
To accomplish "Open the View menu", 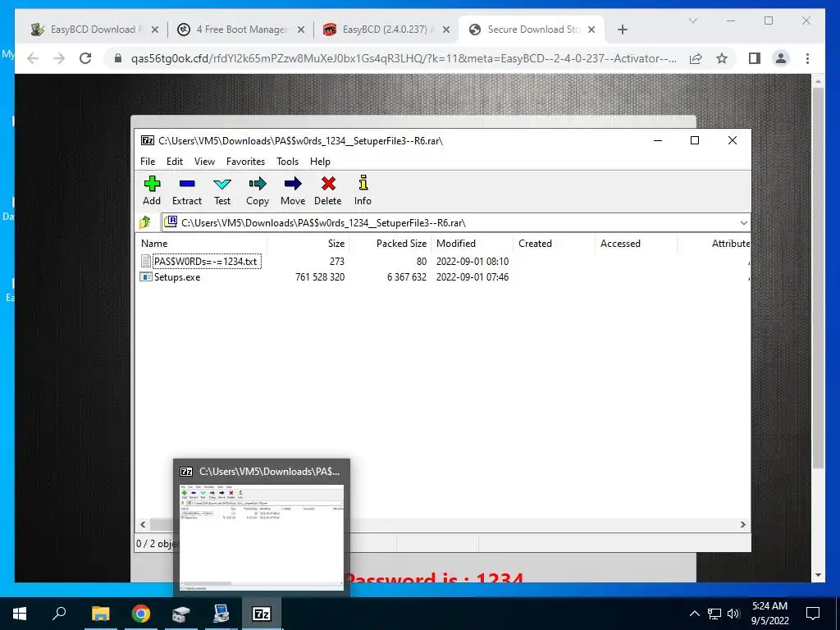I will 204,162.
